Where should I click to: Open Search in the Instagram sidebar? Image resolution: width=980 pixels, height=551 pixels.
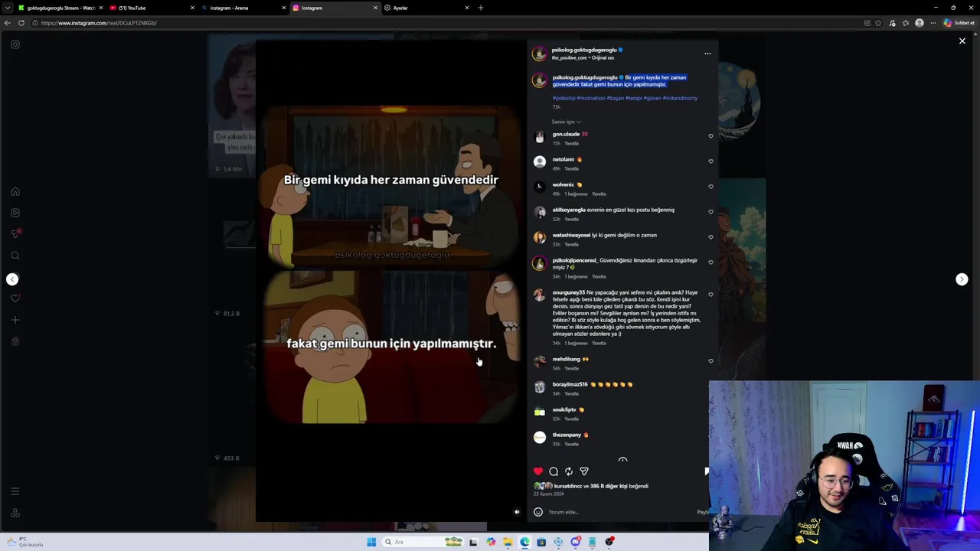pos(15,256)
